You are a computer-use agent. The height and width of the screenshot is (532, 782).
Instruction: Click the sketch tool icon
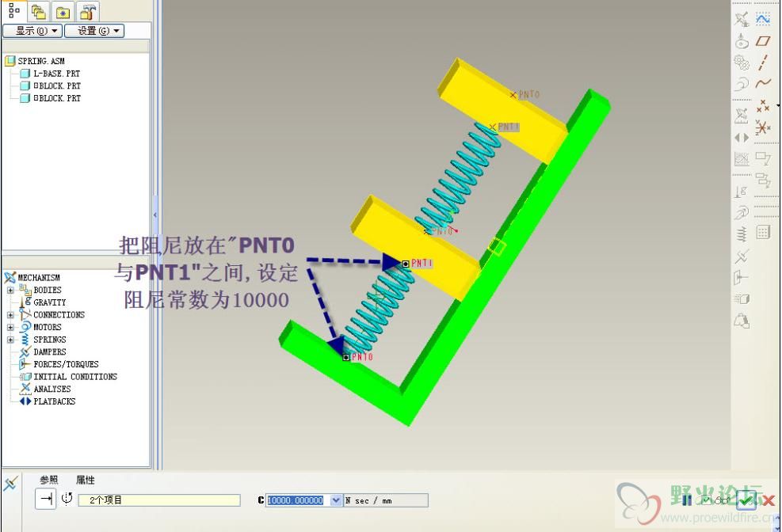[x=763, y=19]
